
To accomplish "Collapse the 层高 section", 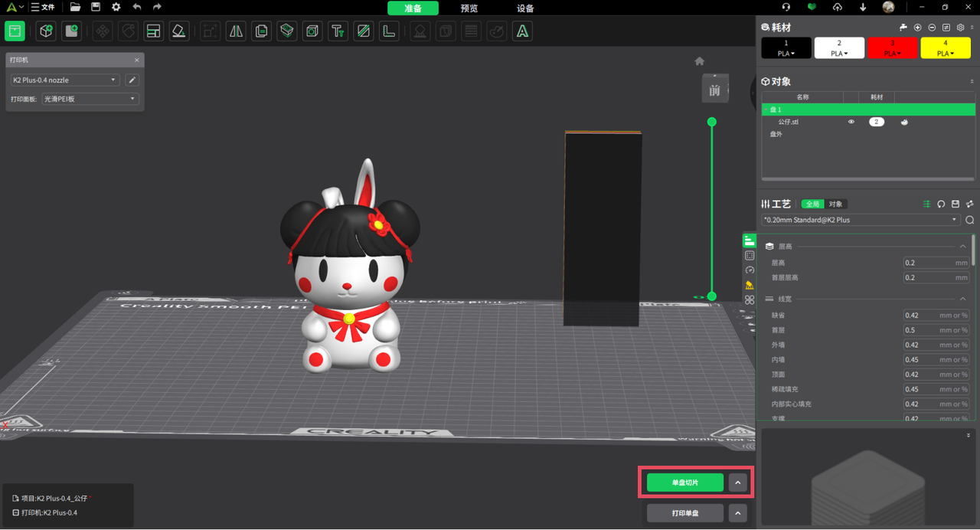I will [x=963, y=247].
